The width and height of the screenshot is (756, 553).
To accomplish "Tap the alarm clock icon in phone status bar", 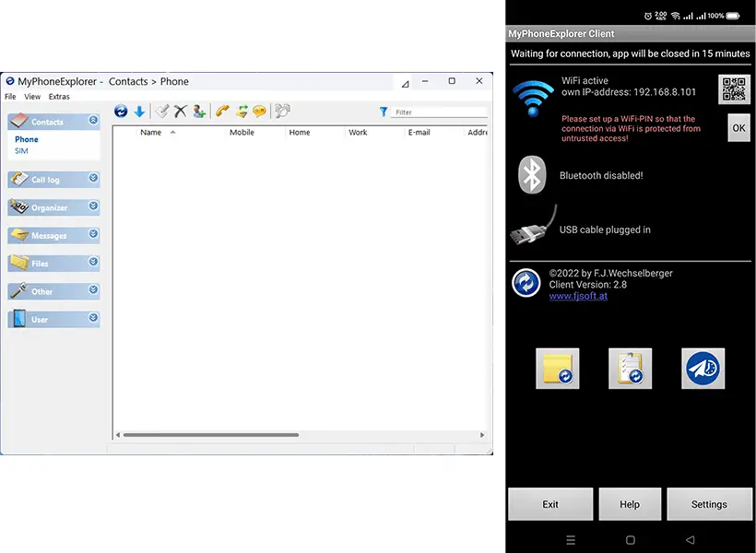I will click(648, 16).
